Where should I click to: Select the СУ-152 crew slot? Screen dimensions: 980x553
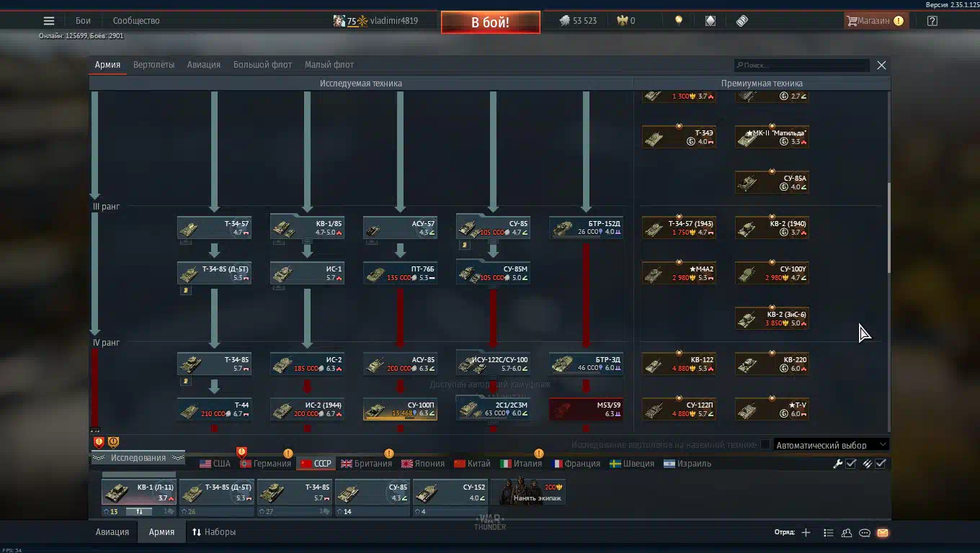(450, 493)
